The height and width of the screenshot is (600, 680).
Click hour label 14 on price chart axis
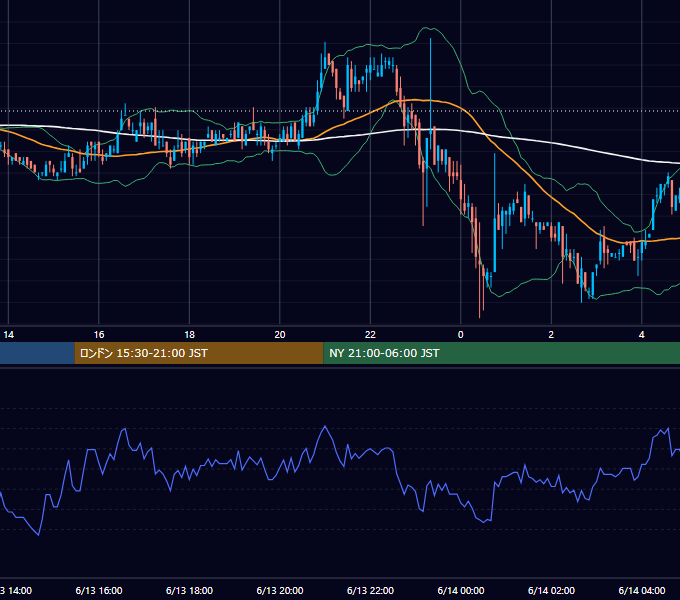pyautogui.click(x=9, y=335)
